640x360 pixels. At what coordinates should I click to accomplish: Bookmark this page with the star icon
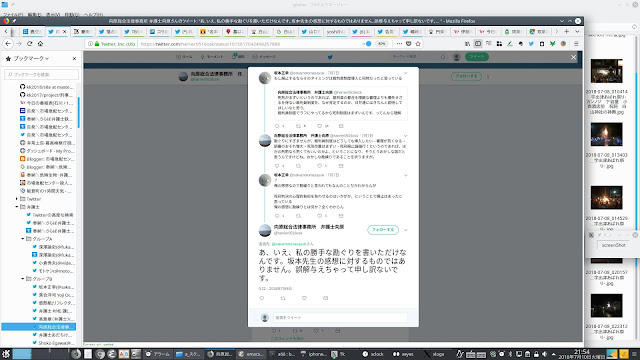pos(418,44)
